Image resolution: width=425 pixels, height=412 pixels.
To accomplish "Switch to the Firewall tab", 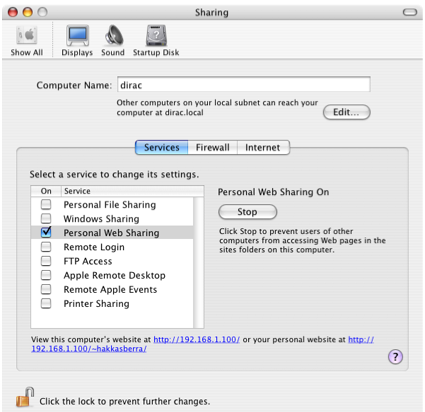I will tap(213, 147).
